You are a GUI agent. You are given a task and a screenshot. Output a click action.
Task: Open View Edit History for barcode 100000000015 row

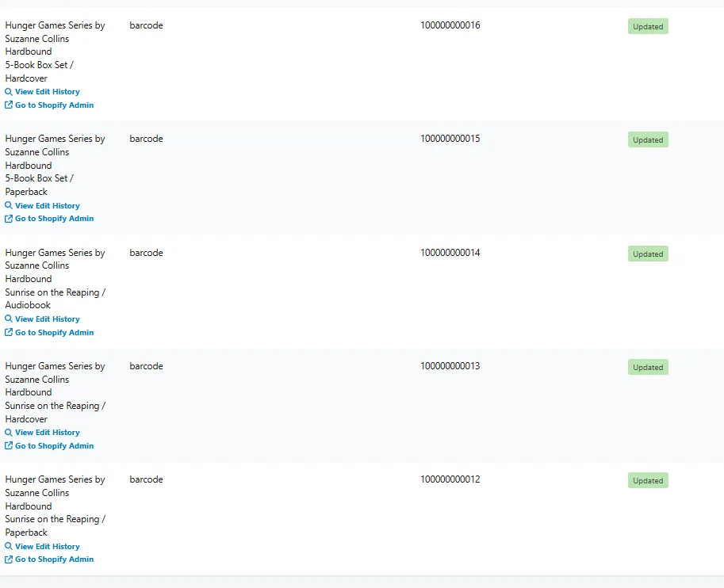[47, 206]
